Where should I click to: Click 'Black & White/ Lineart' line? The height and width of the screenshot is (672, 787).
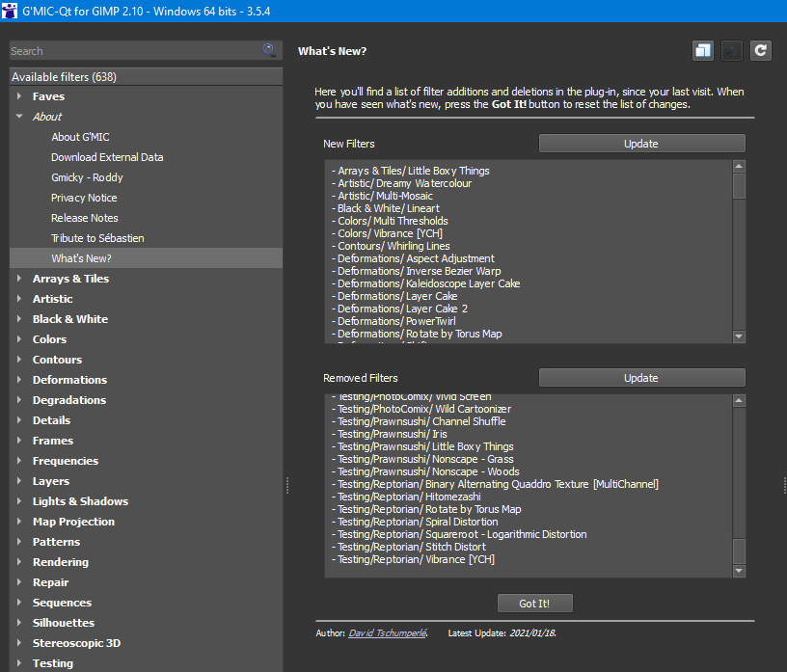click(x=386, y=208)
